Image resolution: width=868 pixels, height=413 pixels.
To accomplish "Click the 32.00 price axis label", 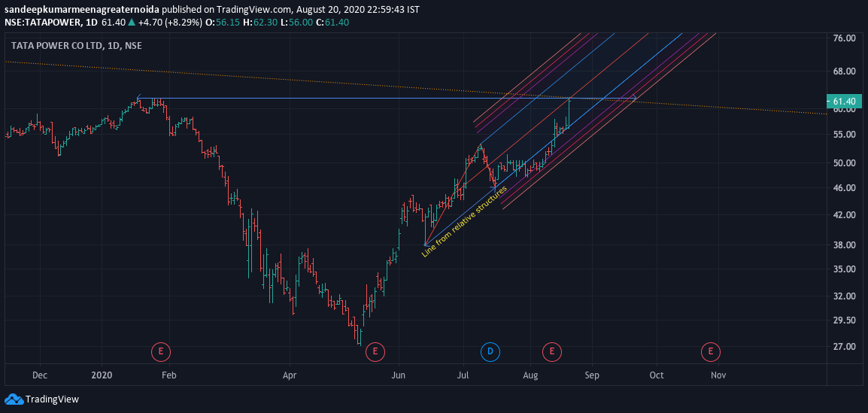I will (x=845, y=296).
